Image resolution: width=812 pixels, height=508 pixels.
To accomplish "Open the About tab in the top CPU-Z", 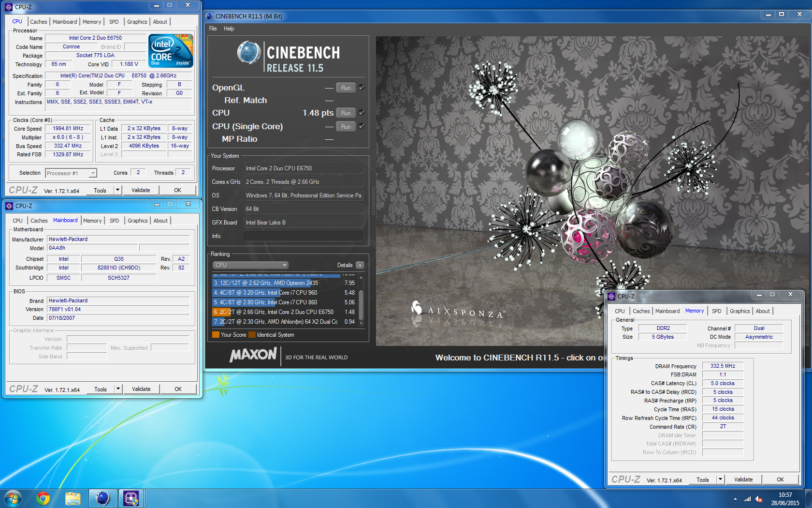I will tap(160, 22).
